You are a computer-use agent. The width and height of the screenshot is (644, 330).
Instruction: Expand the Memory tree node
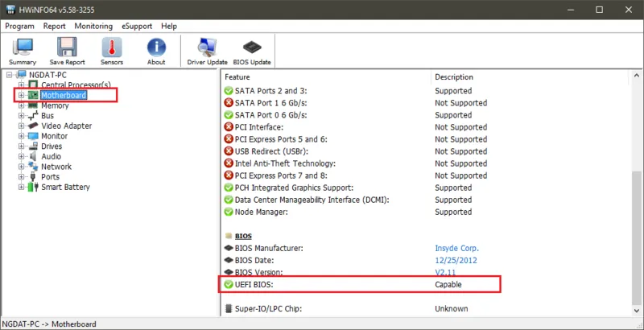coord(21,105)
